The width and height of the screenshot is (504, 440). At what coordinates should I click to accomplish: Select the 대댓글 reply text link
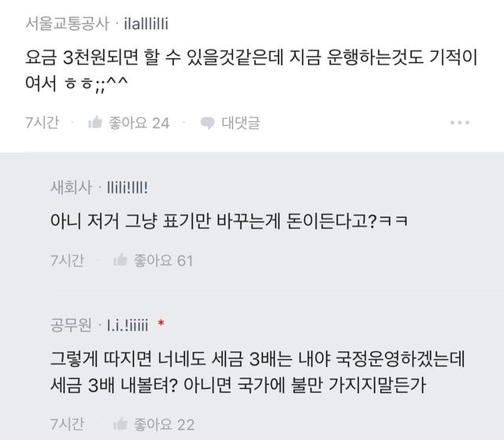240,123
